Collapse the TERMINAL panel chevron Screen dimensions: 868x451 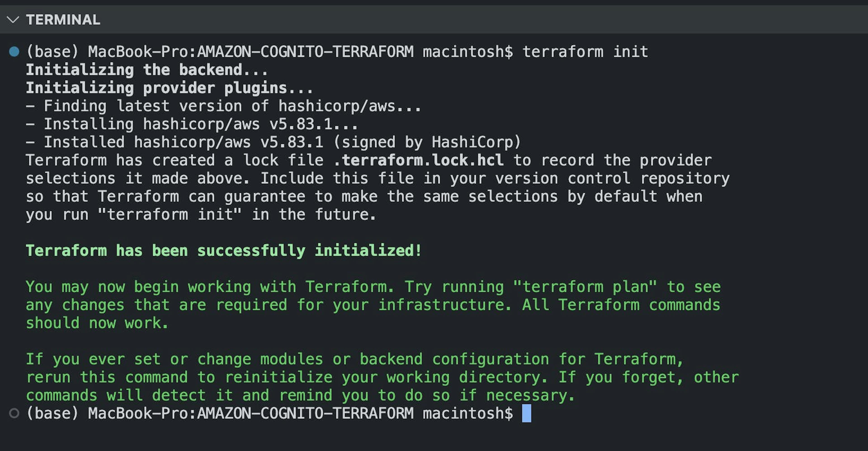click(13, 19)
